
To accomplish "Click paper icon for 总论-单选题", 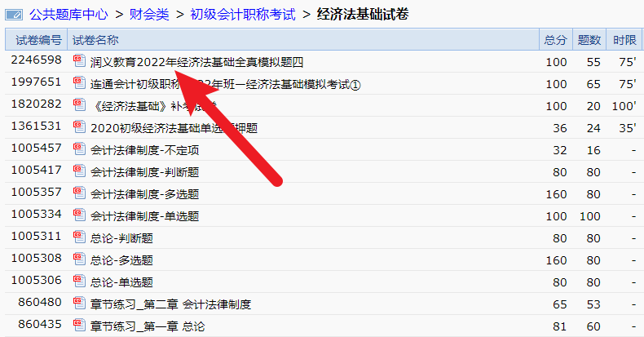I will coord(79,282).
